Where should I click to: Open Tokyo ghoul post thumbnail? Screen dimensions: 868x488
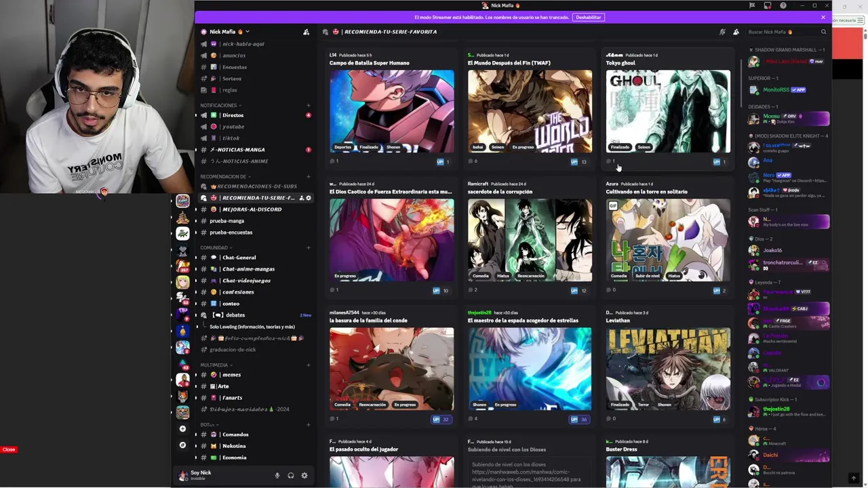pyautogui.click(x=668, y=111)
